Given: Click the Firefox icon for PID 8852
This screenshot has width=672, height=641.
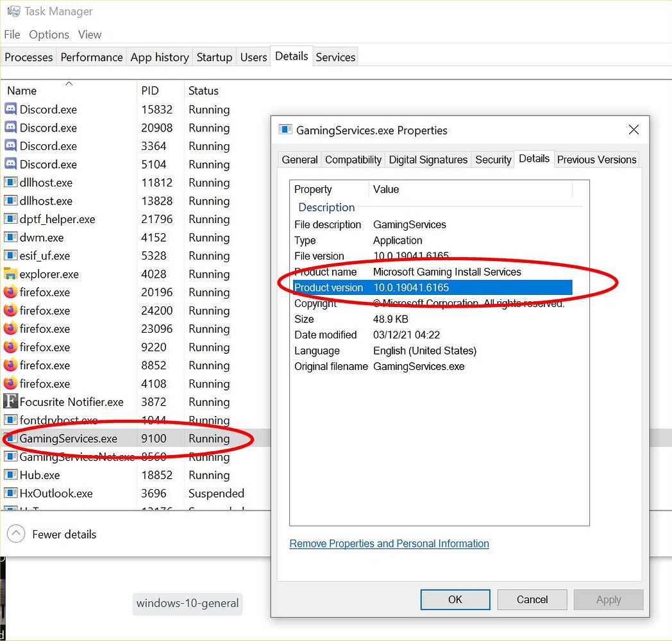Looking at the screenshot, I should [x=11, y=365].
